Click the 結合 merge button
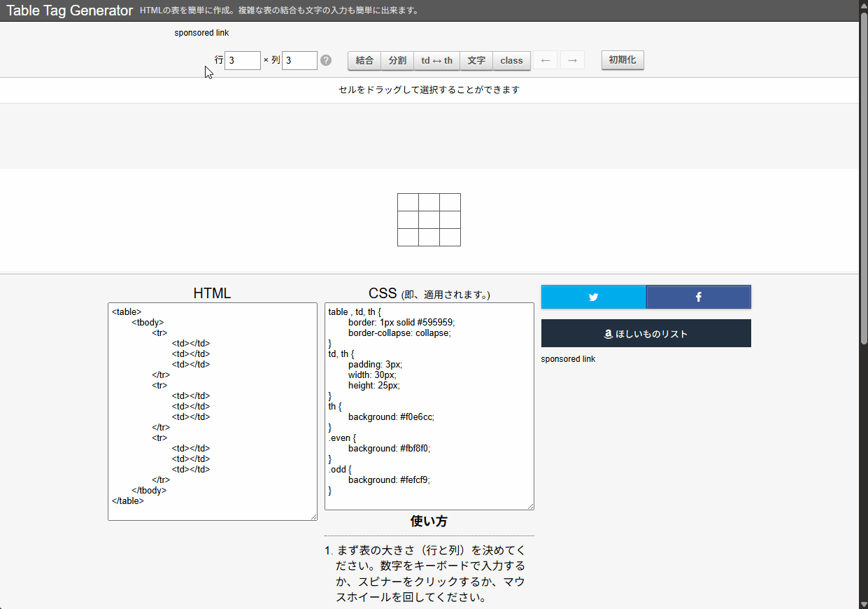868x609 pixels. click(x=364, y=60)
